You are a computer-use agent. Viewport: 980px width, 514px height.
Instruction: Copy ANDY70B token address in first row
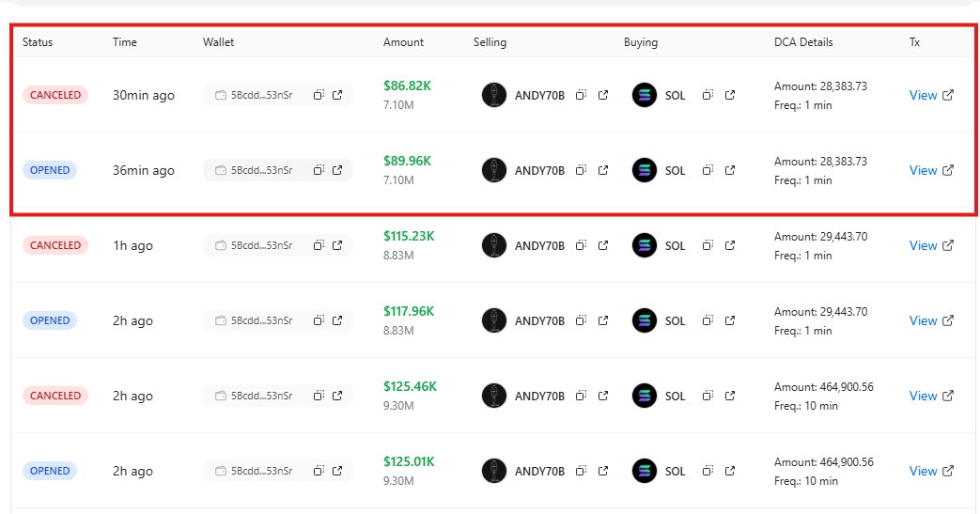pos(582,95)
